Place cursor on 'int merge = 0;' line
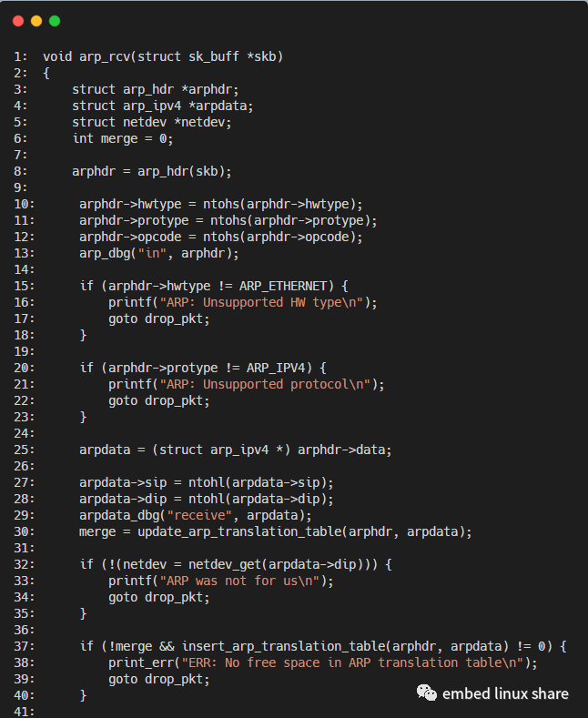This screenshot has height=718, width=588. coord(123,138)
